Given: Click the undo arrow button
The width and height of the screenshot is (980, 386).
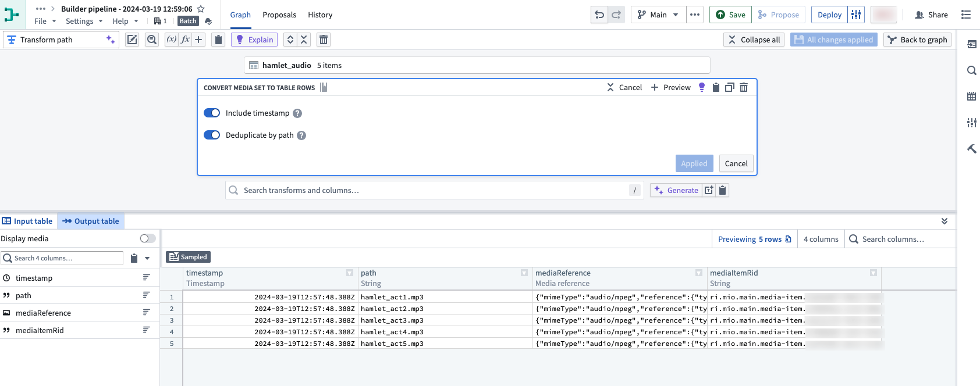Looking at the screenshot, I should pos(599,15).
